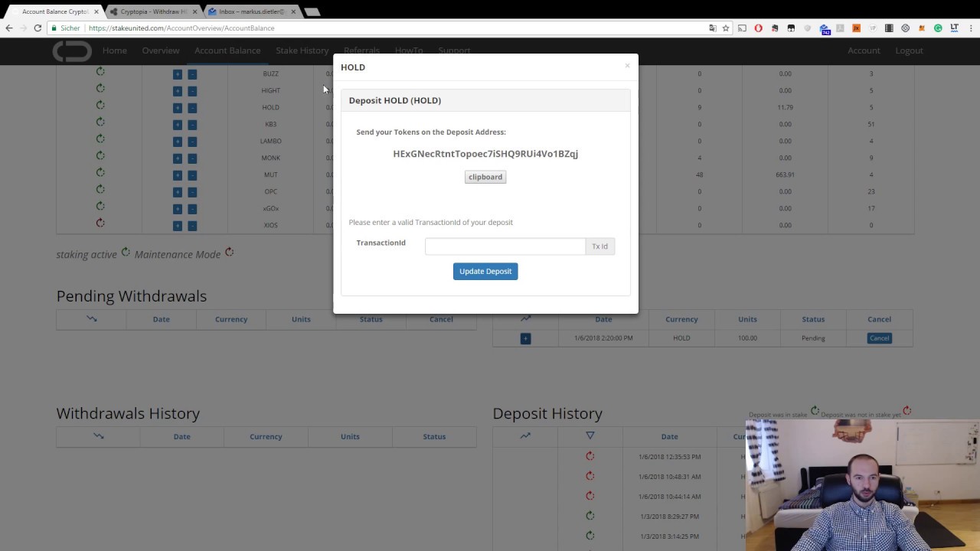Image resolution: width=980 pixels, height=551 pixels.
Task: Open the Account Balance nav item
Action: coord(227,51)
